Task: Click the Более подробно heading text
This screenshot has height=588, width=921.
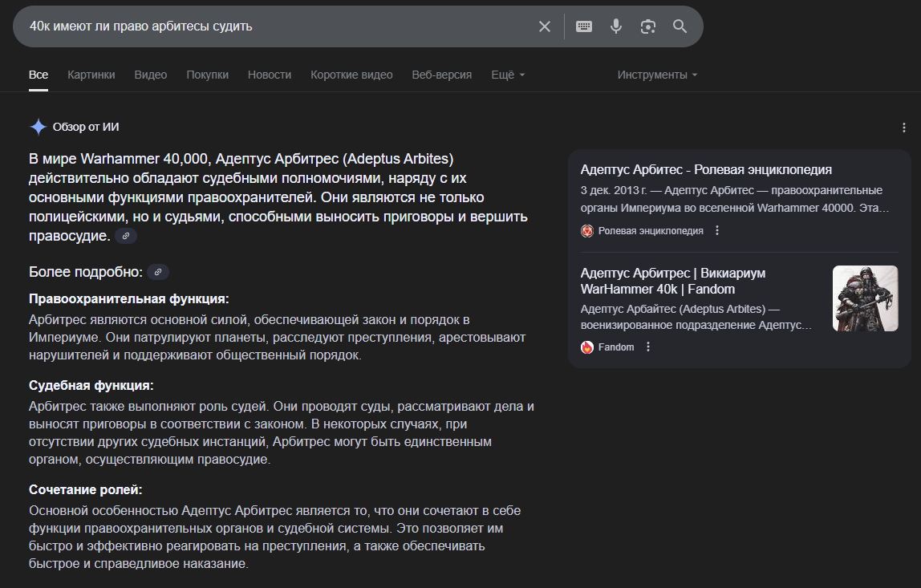Action: click(x=86, y=272)
